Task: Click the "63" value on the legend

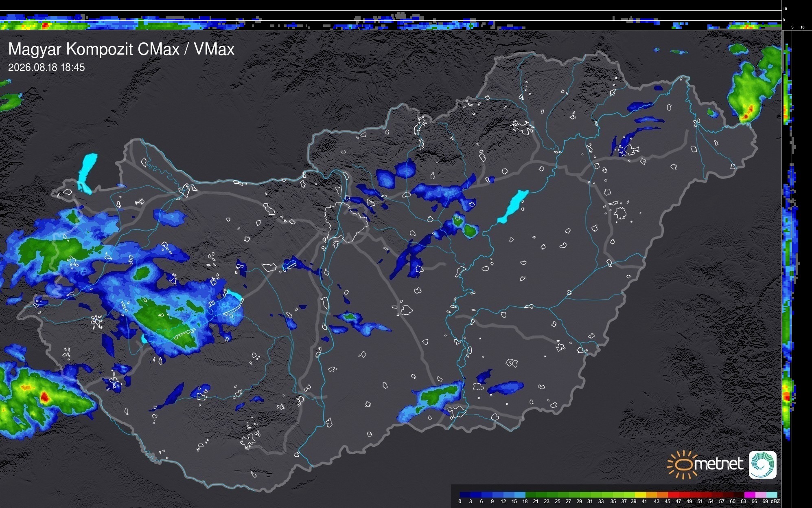Action: click(744, 501)
